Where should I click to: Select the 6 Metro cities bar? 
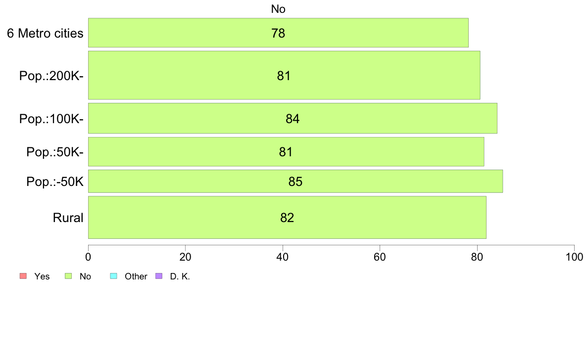click(x=278, y=33)
